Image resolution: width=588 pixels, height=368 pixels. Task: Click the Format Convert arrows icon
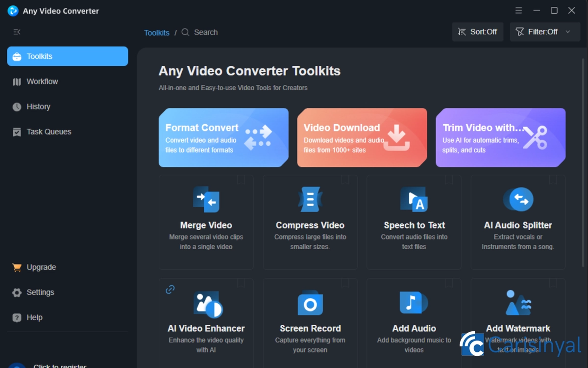coord(258,137)
